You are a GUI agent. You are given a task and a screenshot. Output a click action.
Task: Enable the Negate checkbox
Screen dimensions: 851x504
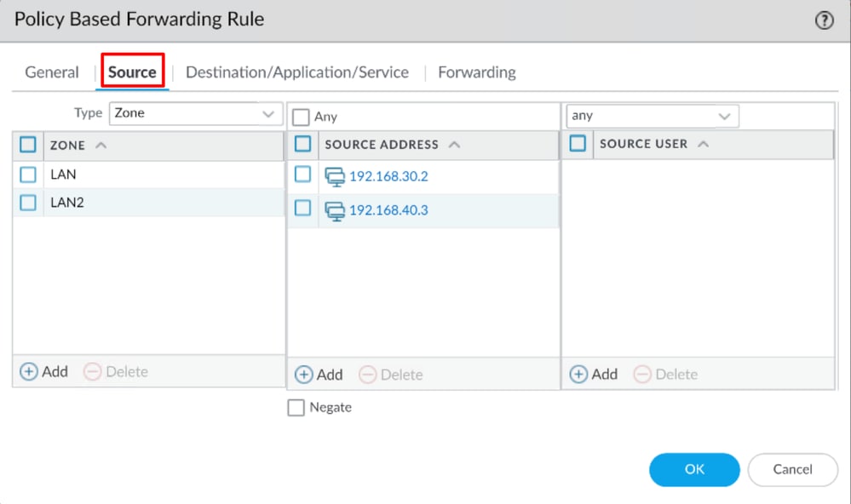tap(296, 408)
